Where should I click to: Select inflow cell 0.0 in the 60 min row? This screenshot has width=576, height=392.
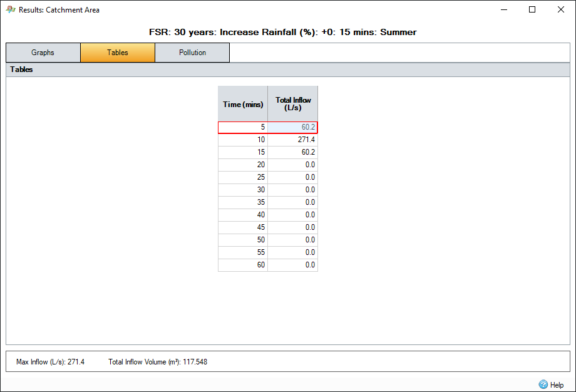(x=293, y=264)
